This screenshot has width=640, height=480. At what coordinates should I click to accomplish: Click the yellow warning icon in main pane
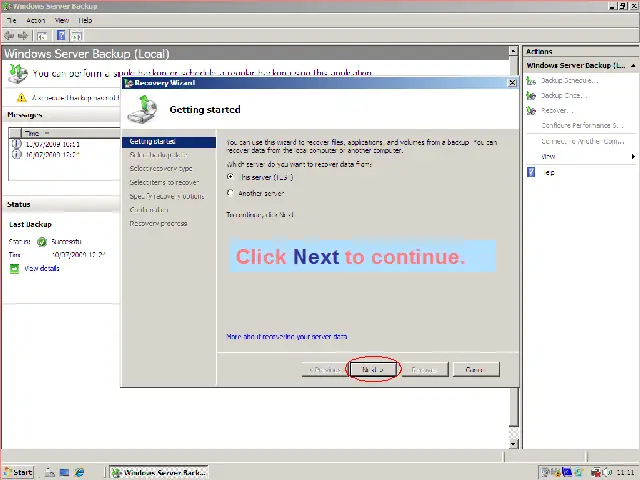click(x=22, y=98)
